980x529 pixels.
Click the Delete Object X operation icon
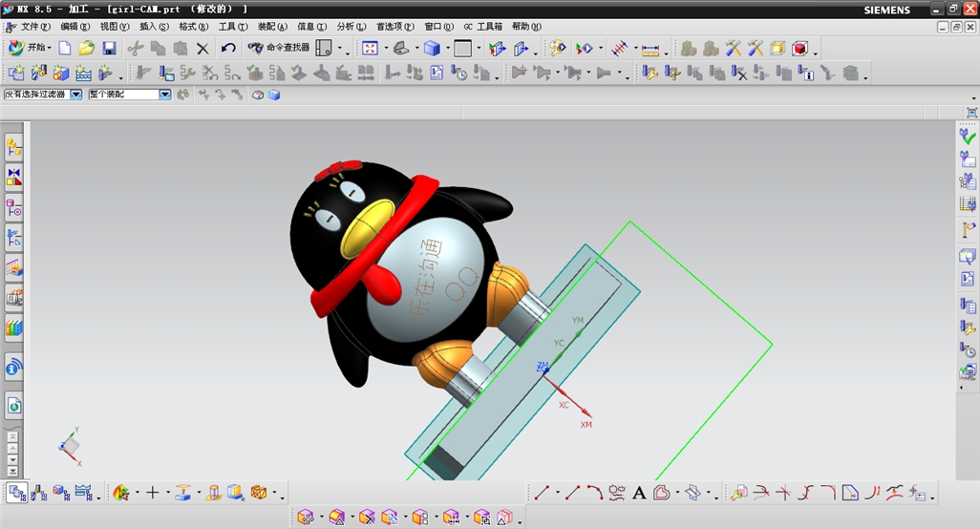tap(739, 74)
